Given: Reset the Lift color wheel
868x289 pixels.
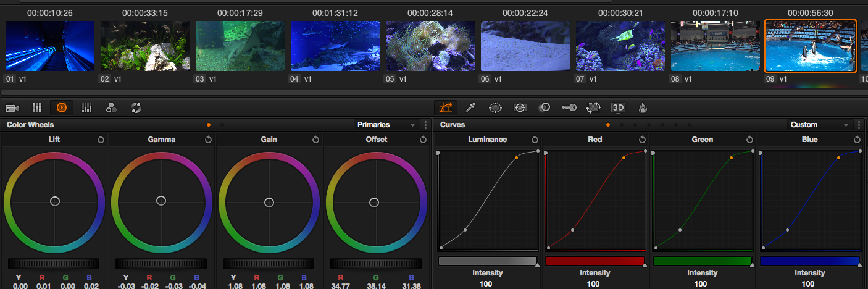Looking at the screenshot, I should [x=101, y=140].
